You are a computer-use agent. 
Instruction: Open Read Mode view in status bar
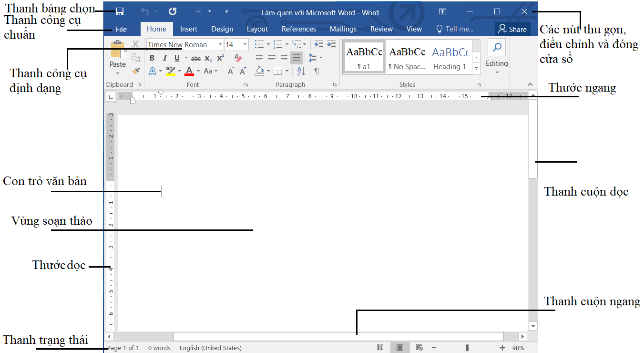point(380,348)
